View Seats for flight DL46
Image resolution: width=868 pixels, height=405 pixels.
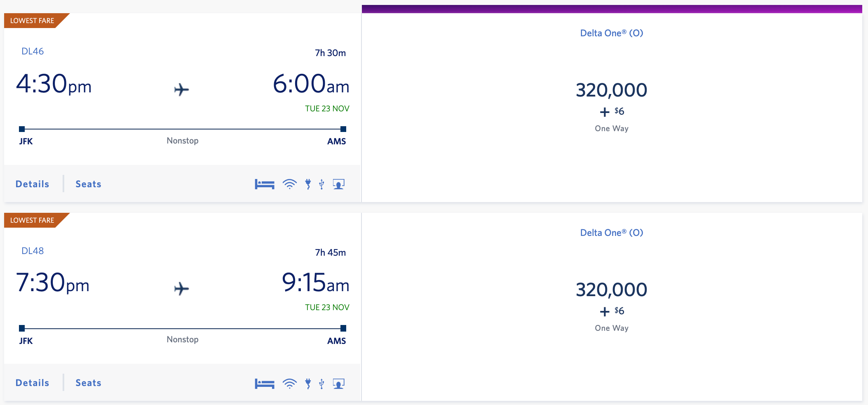[88, 184]
